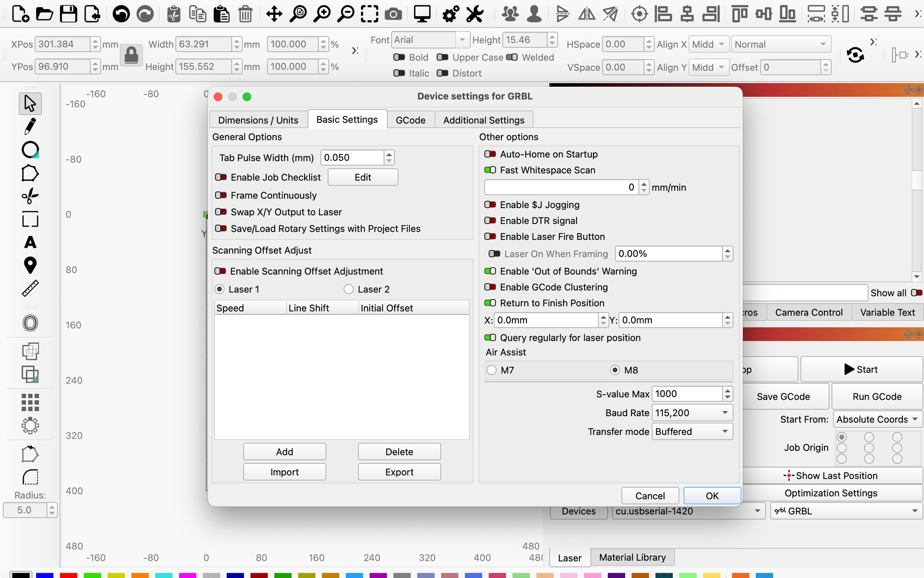Enable Auto-Home on Startup toggle

490,154
